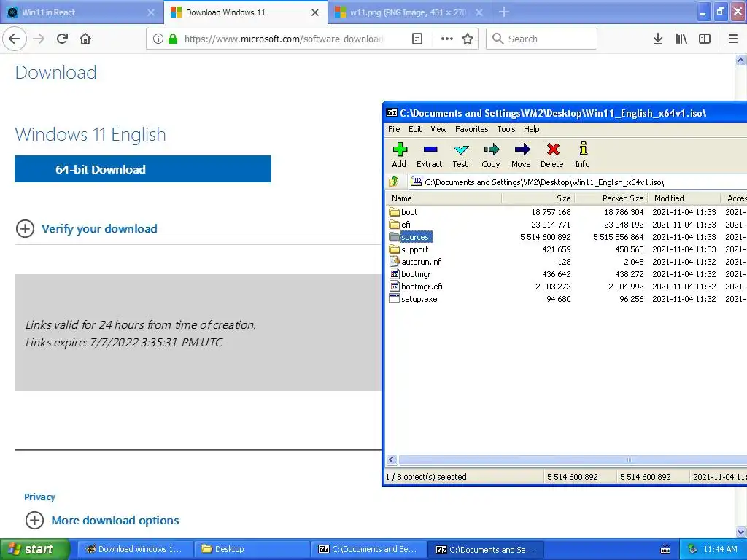Toggle the Firefox sidebar
This screenshot has height=560, width=747.
pos(705,39)
